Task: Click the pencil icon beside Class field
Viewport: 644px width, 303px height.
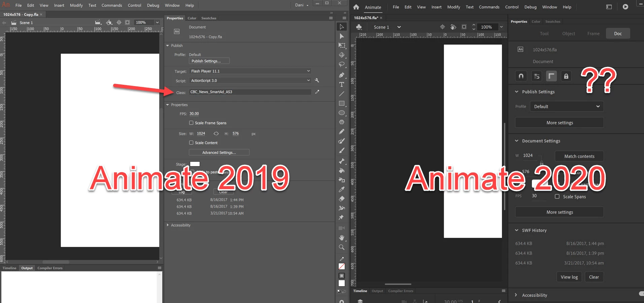Action: pyautogui.click(x=317, y=92)
